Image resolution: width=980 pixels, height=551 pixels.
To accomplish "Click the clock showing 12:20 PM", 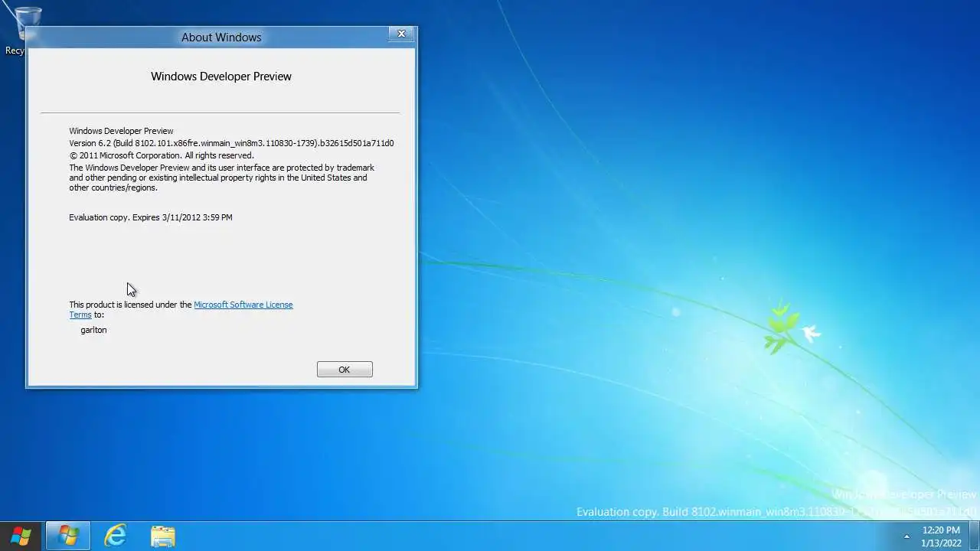I will pos(941,530).
